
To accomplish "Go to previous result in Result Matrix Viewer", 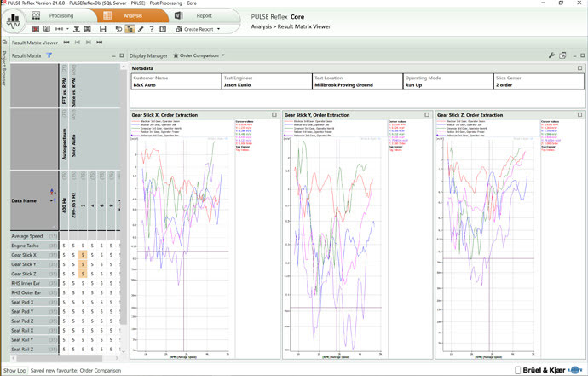I will [78, 43].
